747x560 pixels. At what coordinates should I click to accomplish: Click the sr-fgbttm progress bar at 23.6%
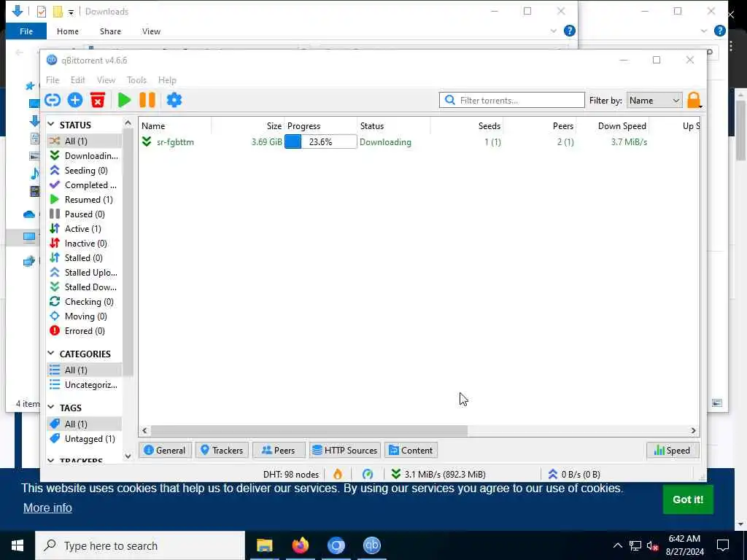pos(321,142)
